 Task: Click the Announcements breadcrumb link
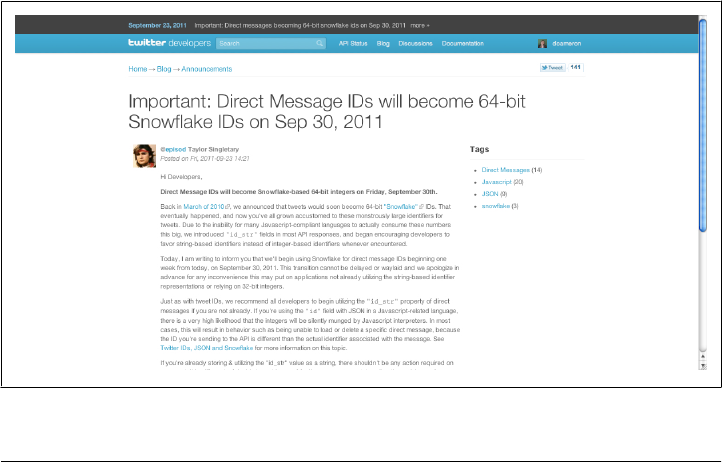(207, 69)
